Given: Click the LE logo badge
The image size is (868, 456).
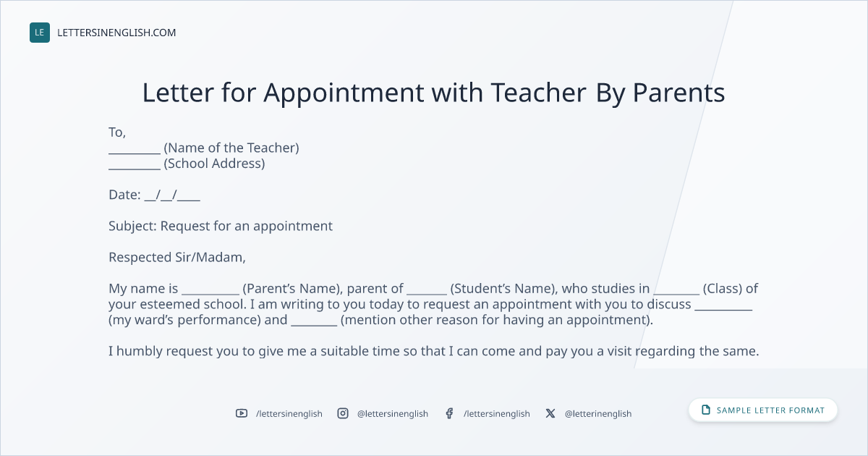Looking at the screenshot, I should pyautogui.click(x=40, y=33).
